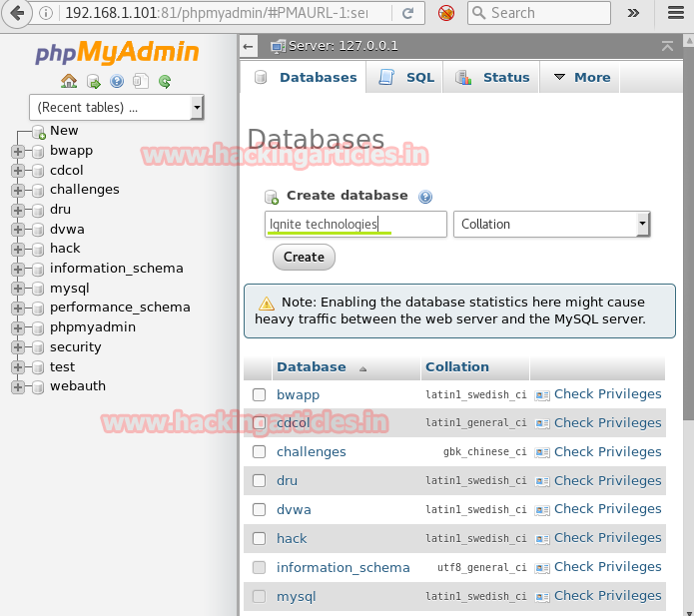This screenshot has width=694, height=616.
Task: Click site information icon in address bar
Action: point(45,13)
